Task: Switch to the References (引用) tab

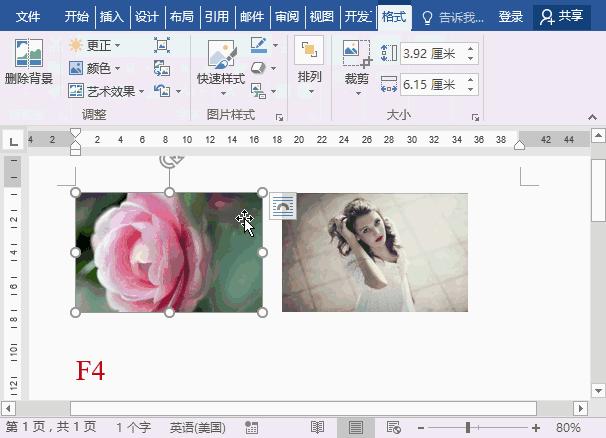Action: [x=216, y=16]
